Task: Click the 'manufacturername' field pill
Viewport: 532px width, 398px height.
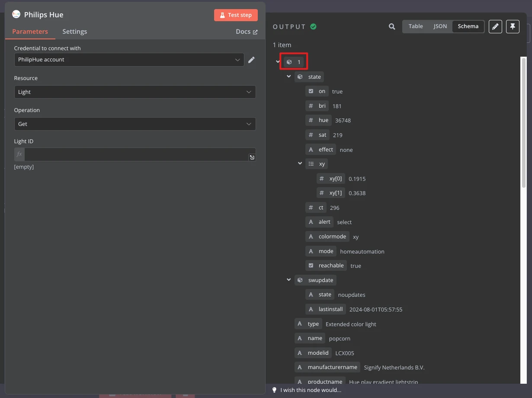Action: click(327, 367)
